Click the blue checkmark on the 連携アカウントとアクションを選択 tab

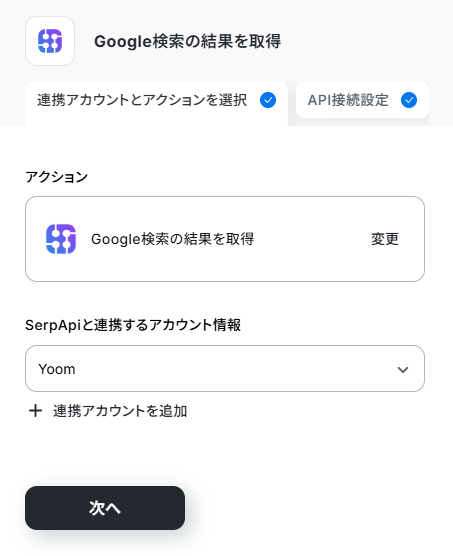(268, 100)
